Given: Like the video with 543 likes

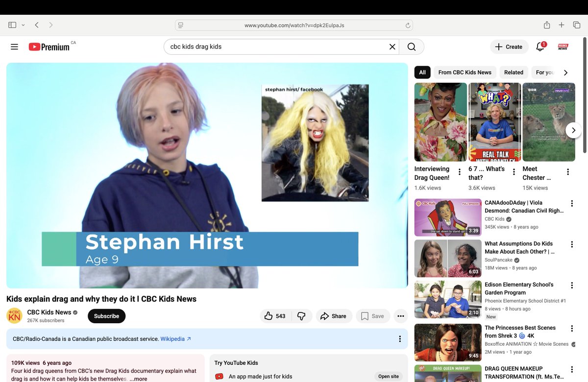Looking at the screenshot, I should [275, 316].
